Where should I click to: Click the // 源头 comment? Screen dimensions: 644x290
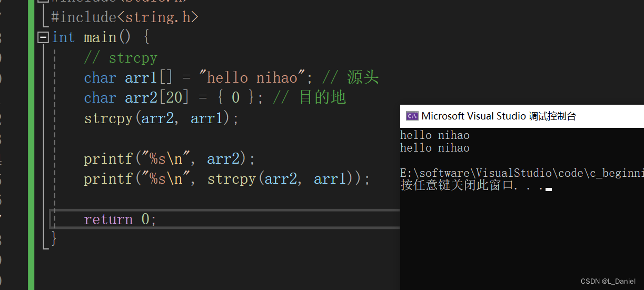(350, 78)
